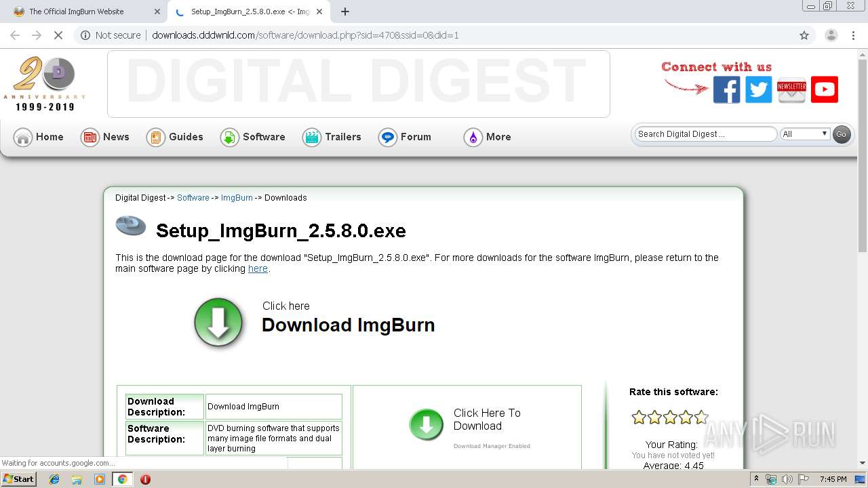Click the News icon in the navigation bar

coord(90,138)
